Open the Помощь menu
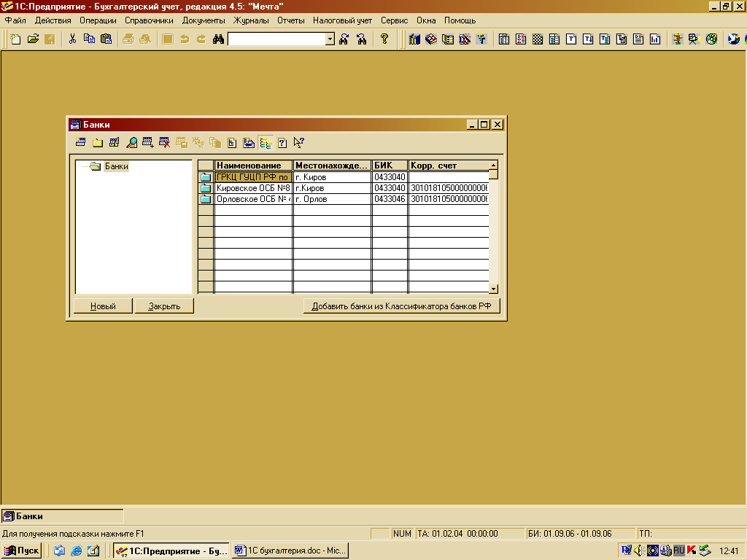 click(x=460, y=20)
